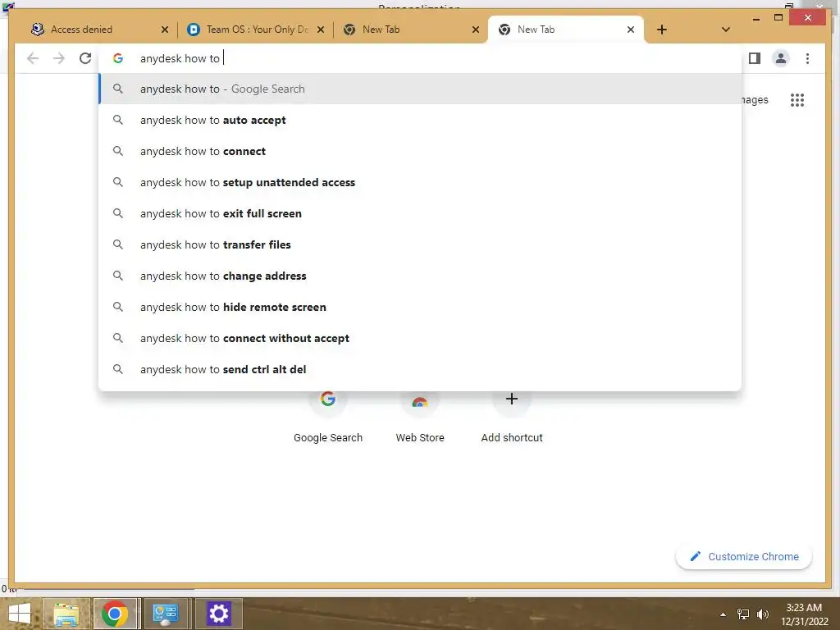Choose suggestion 'send ctrl alt del'

click(x=420, y=369)
